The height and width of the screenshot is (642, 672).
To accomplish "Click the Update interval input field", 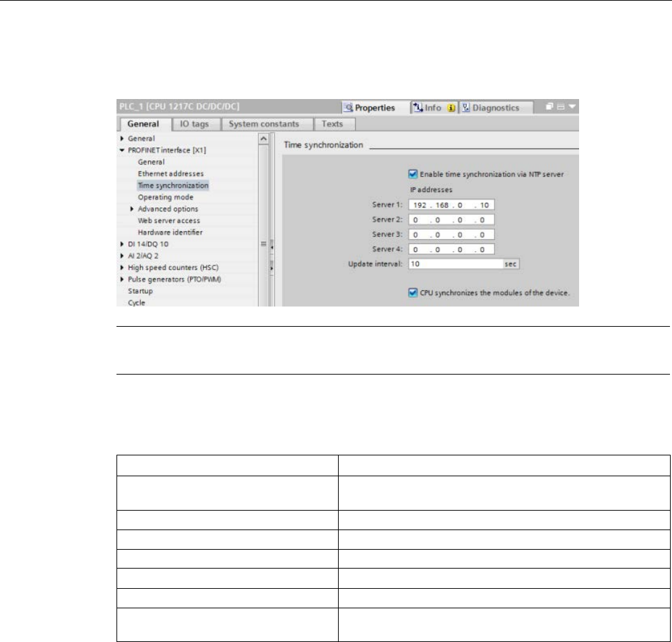I will [456, 264].
